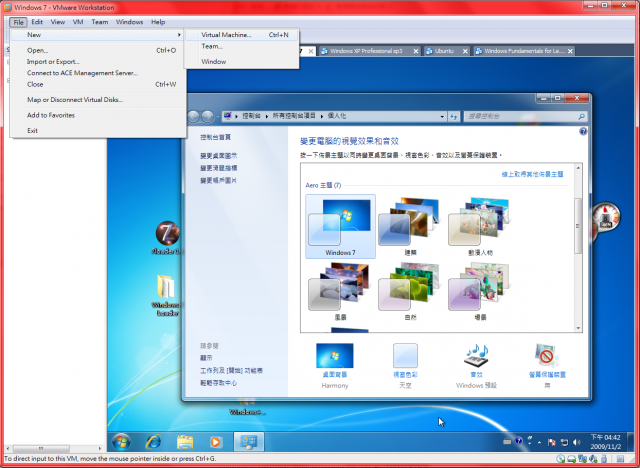The image size is (640, 468).
Task: Open Windows Media Player on guest taskbar
Action: coord(216,442)
